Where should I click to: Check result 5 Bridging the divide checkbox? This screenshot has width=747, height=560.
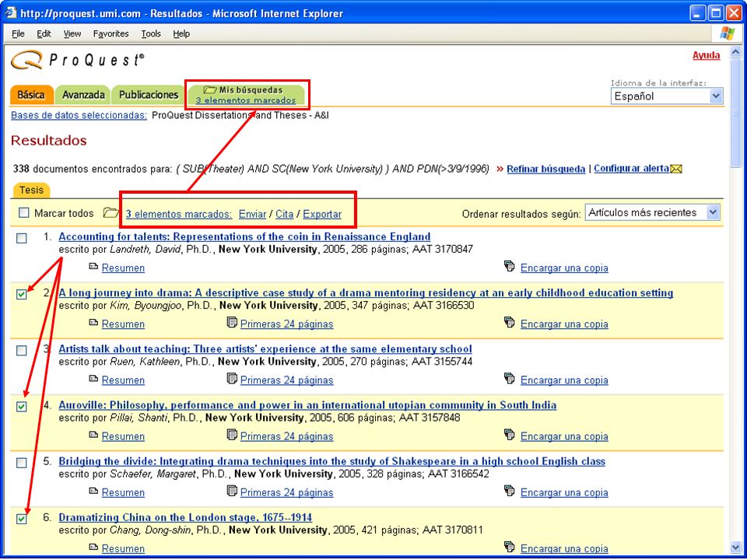click(22, 463)
